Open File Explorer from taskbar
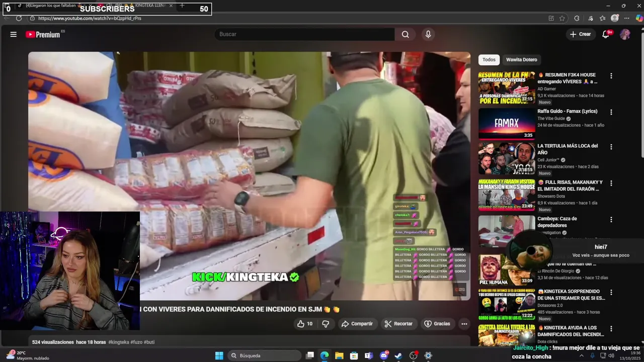 340,355
